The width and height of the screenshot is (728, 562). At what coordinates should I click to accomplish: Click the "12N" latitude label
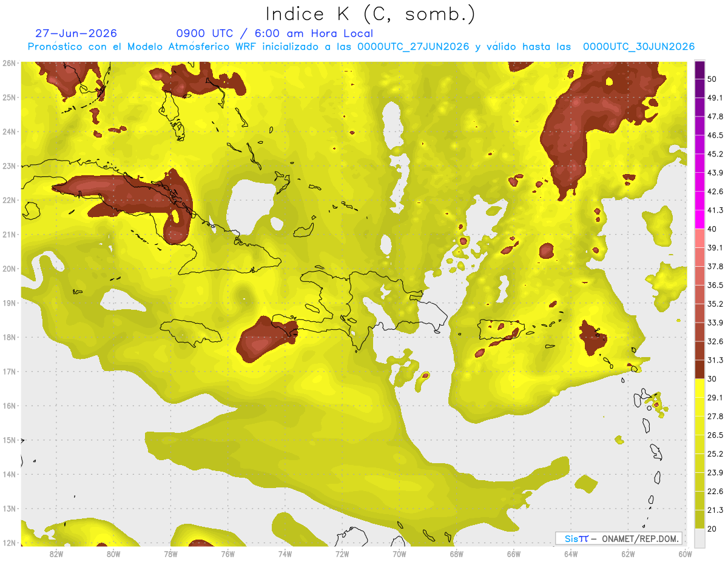pos(9,543)
